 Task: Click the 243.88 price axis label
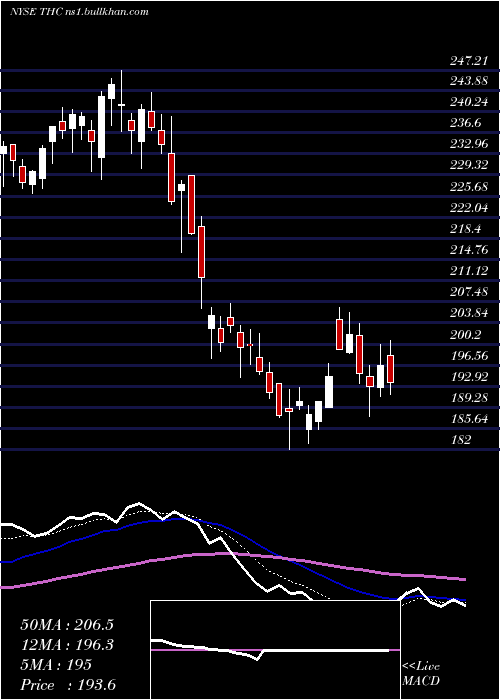tap(469, 82)
